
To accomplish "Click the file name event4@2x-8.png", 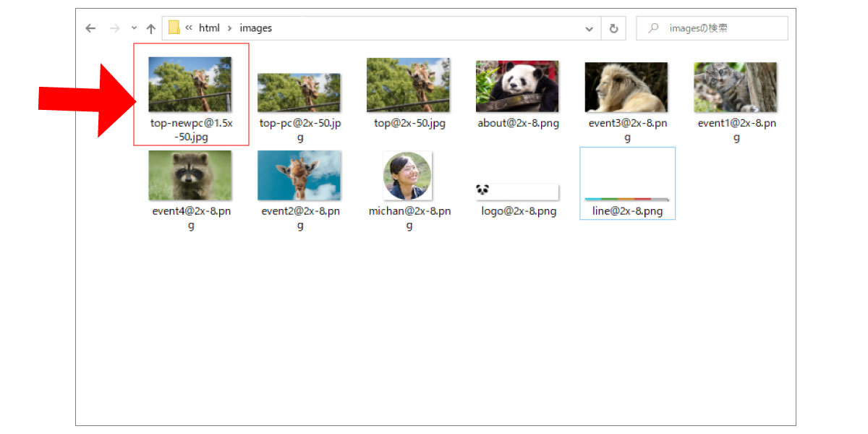I will coord(192,218).
